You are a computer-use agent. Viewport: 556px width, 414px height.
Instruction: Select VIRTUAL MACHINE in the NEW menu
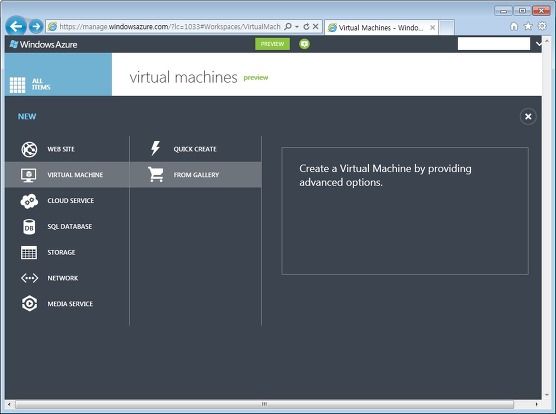coord(67,175)
